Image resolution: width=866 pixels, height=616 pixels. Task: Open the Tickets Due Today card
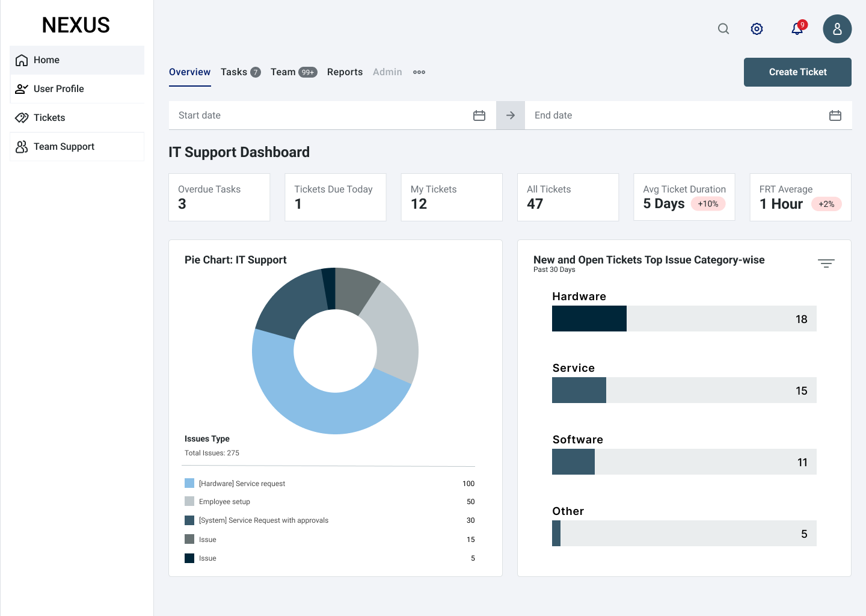pyautogui.click(x=336, y=197)
